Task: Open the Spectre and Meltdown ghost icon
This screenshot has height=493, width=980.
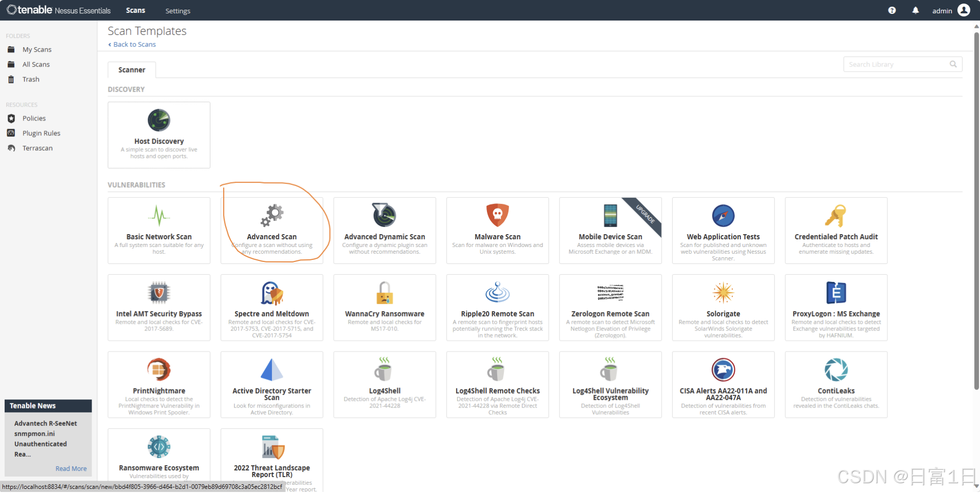Action: tap(272, 293)
